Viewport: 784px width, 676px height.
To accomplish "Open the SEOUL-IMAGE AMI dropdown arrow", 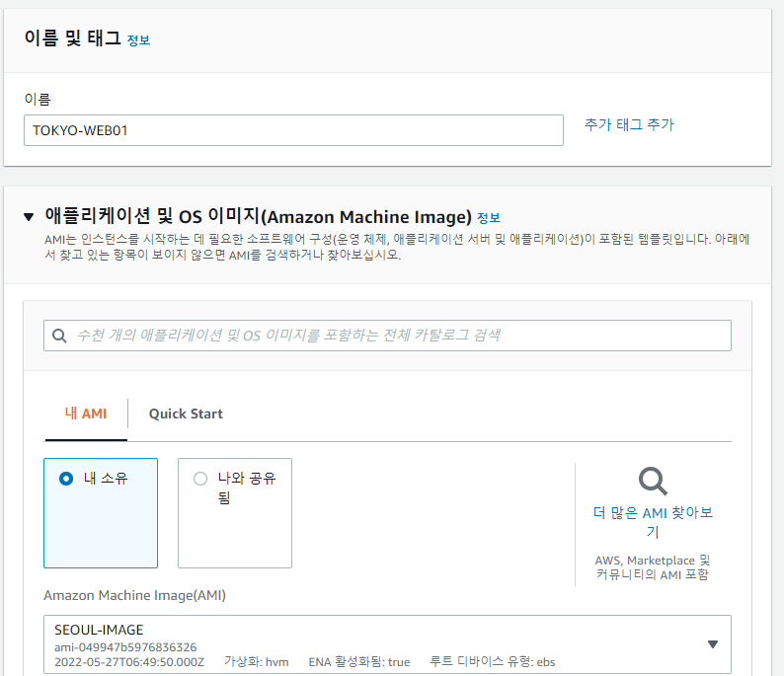I will tap(713, 644).
